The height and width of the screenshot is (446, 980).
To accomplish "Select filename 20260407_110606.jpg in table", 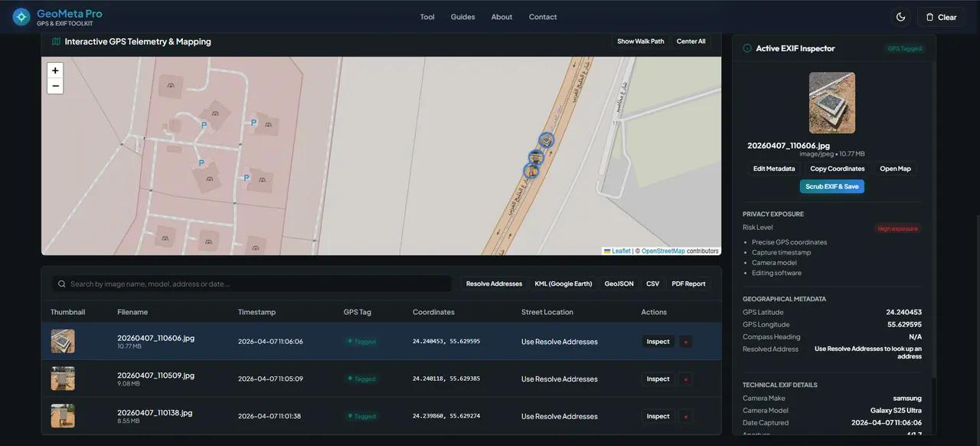I will (x=155, y=338).
